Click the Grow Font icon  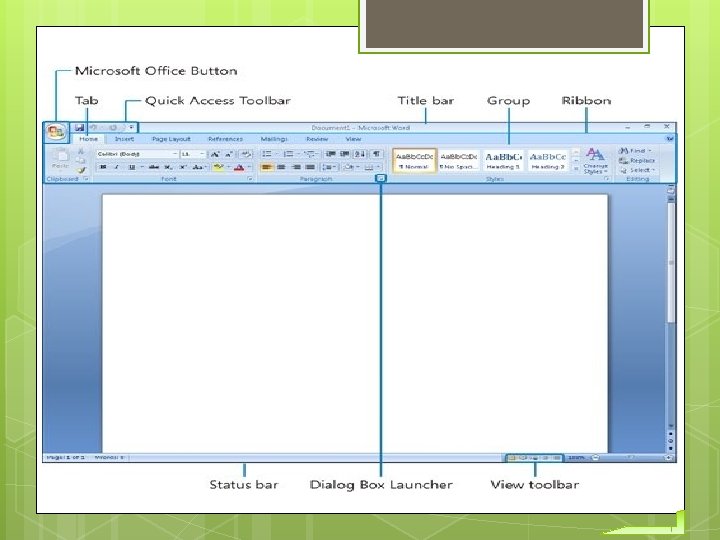tap(214, 154)
